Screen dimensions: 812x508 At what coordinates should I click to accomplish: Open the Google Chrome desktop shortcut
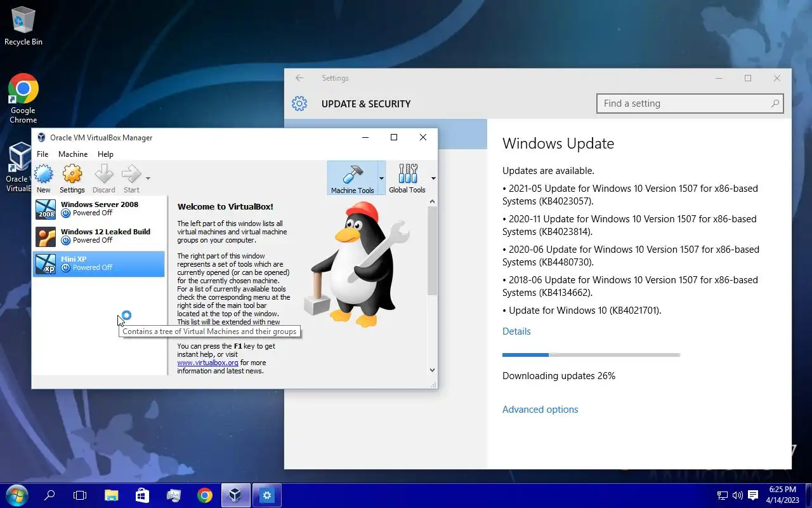click(23, 98)
